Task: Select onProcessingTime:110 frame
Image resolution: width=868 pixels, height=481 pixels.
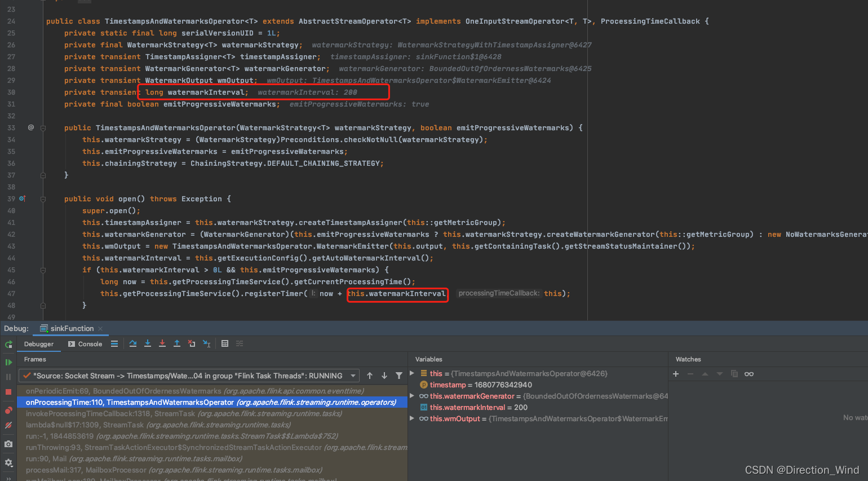Action: (212, 402)
